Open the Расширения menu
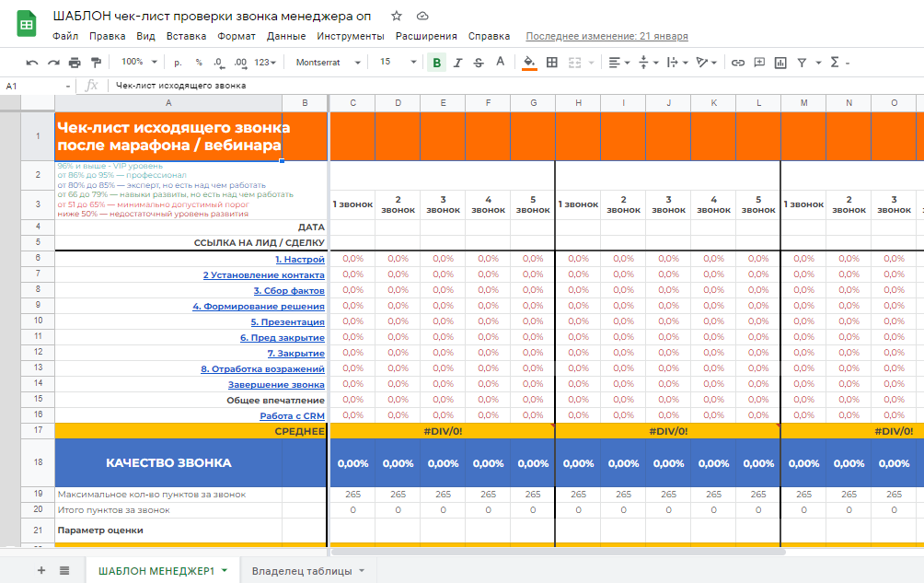The width and height of the screenshot is (924, 583). [x=426, y=36]
